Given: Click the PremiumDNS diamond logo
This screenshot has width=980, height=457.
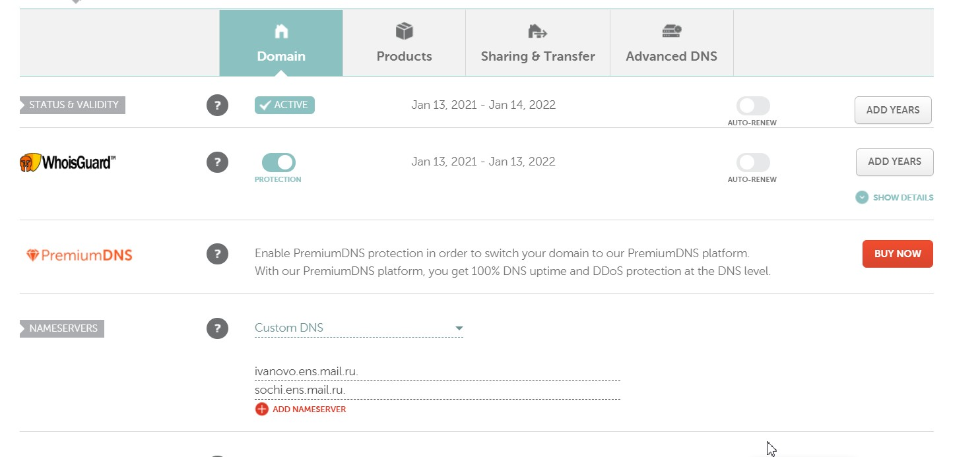Looking at the screenshot, I should (33, 255).
